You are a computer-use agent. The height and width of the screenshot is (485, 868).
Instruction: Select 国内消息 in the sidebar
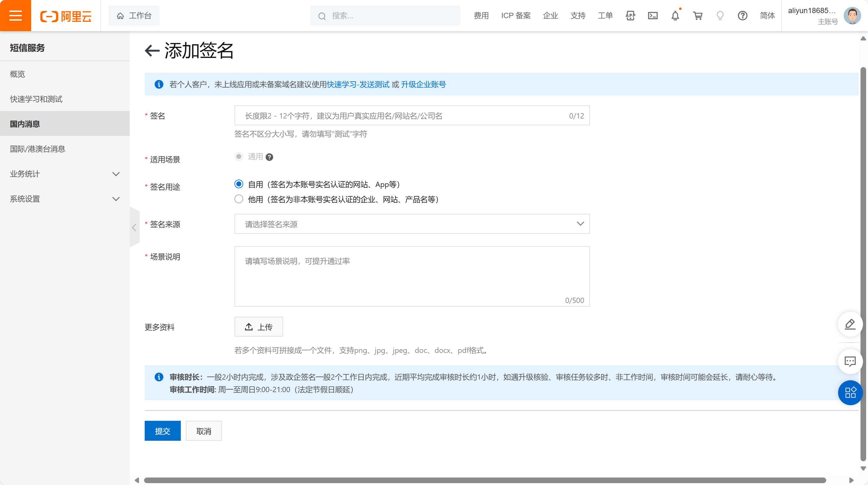pyautogui.click(x=65, y=124)
